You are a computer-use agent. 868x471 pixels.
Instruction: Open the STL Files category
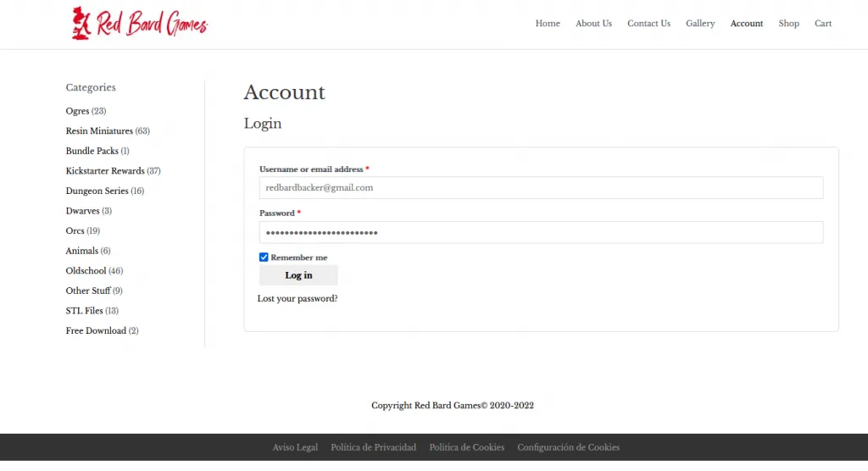[84, 311]
